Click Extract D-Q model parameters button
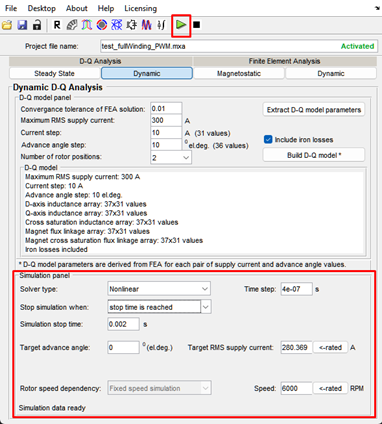 tap(314, 110)
